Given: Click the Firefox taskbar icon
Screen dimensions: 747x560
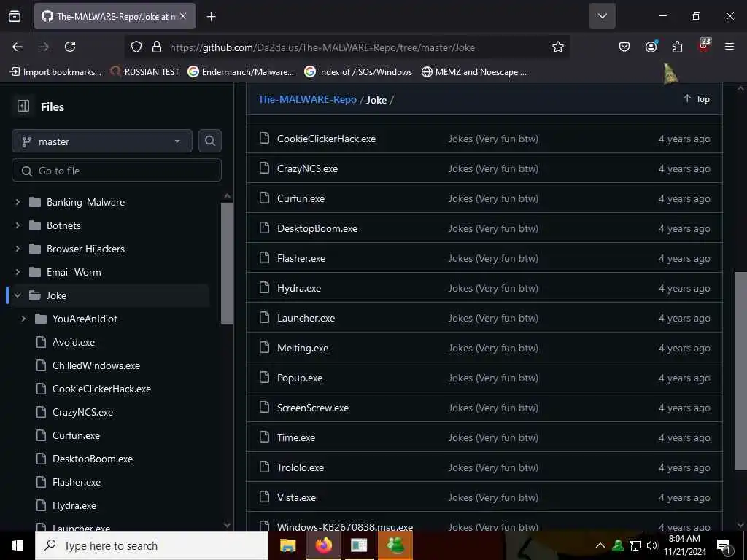Looking at the screenshot, I should tap(323, 545).
